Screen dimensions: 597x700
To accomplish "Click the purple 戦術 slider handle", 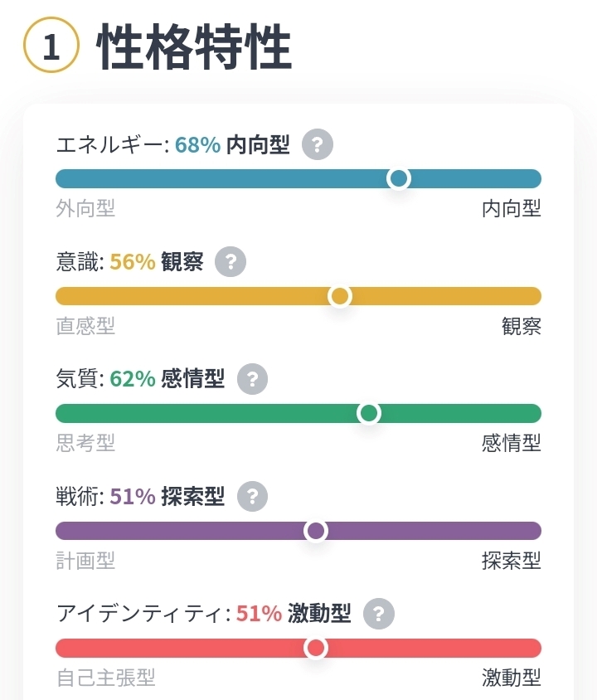I will tap(316, 531).
